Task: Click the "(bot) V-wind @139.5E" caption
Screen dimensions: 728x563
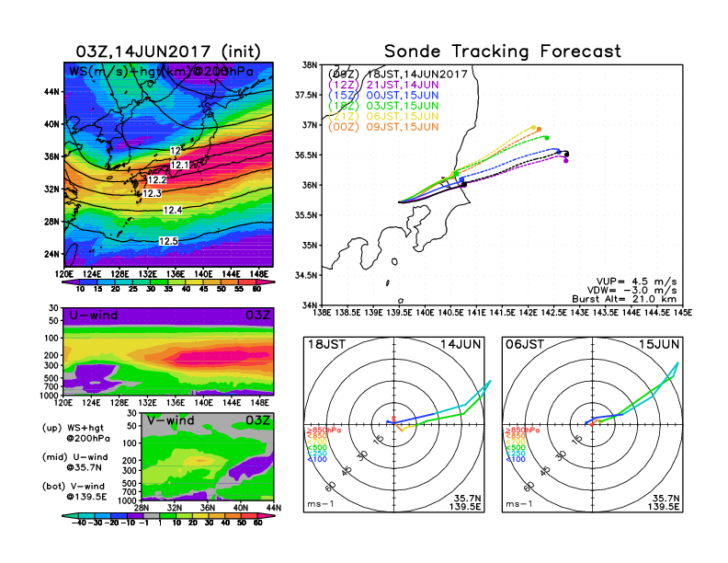Action: tap(74, 491)
